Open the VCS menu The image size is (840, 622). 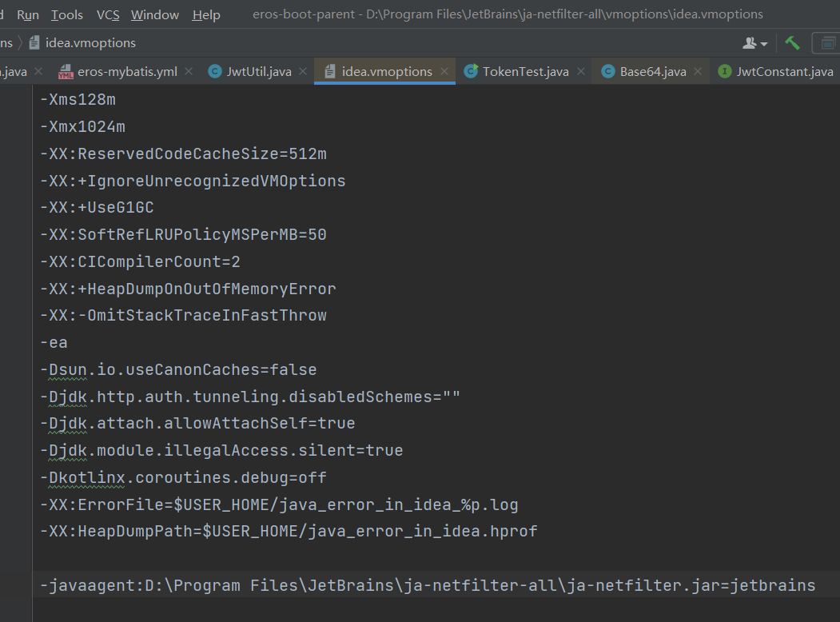(x=107, y=14)
